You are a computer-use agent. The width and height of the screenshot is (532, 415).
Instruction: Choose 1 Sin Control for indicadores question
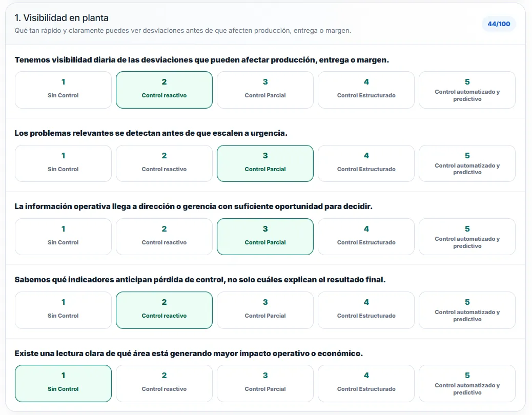pos(63,310)
